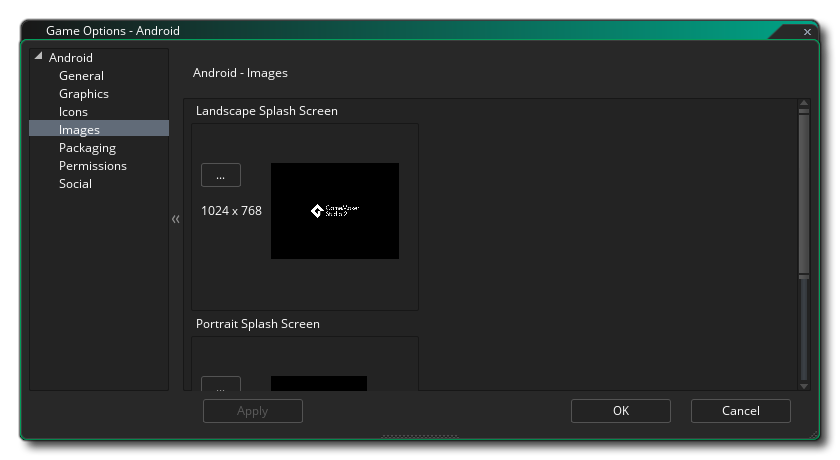Open the General options page
This screenshot has width=840, height=460.
(81, 76)
